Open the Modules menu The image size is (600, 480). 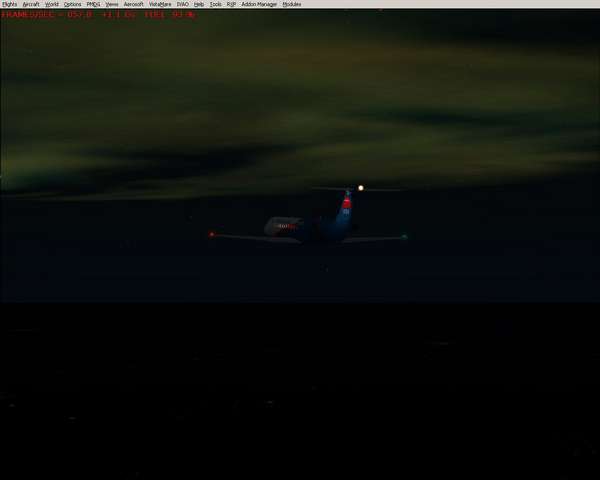(x=292, y=4)
